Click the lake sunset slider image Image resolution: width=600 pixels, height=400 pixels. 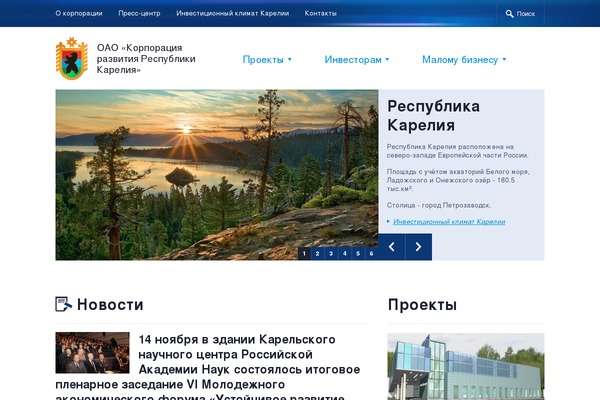(217, 175)
